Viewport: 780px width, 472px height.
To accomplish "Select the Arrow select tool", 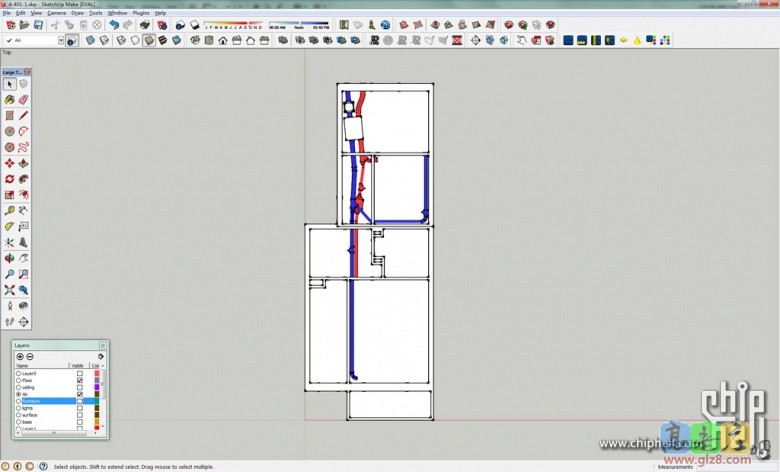I will pyautogui.click(x=9, y=84).
